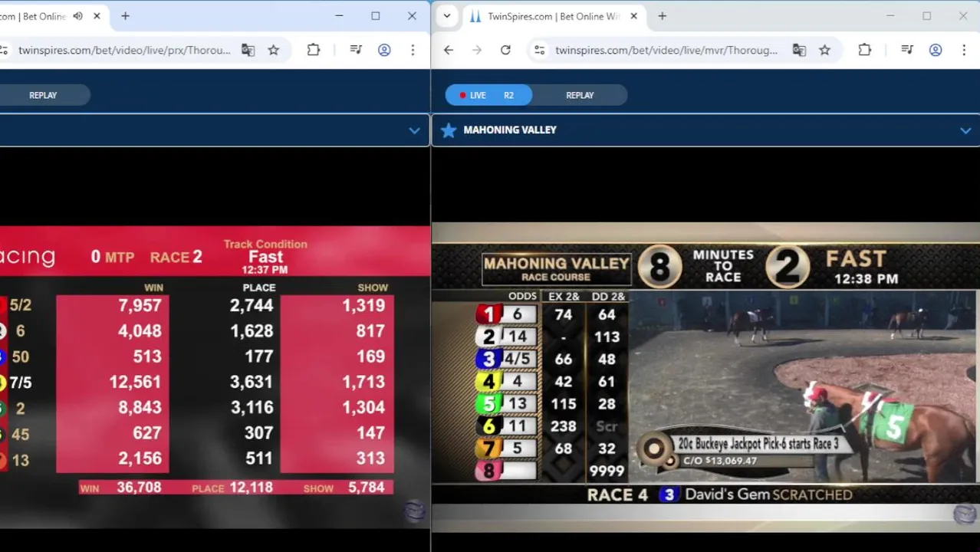Favorite Mahoning Valley track star icon
Screen dimensions: 980x552
449,130
